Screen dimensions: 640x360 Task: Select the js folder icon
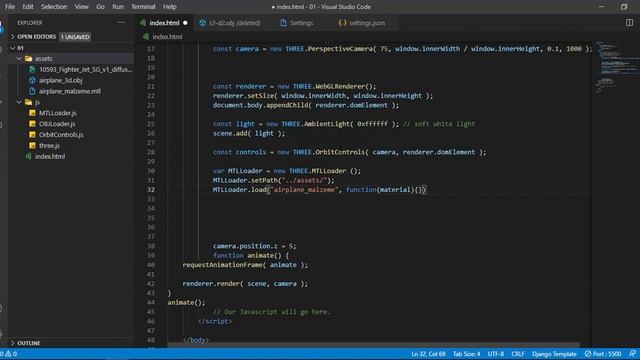pyautogui.click(x=28, y=102)
